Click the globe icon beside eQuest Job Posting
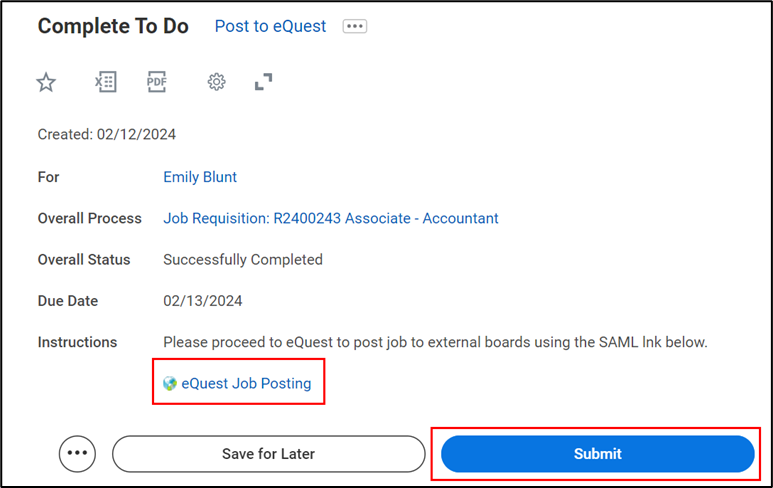Viewport: 773px width, 488px height. [170, 383]
